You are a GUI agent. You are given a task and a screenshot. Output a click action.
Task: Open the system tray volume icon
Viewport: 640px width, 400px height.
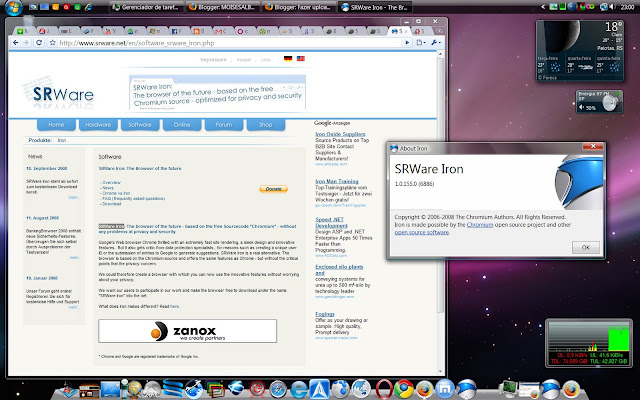pos(612,7)
